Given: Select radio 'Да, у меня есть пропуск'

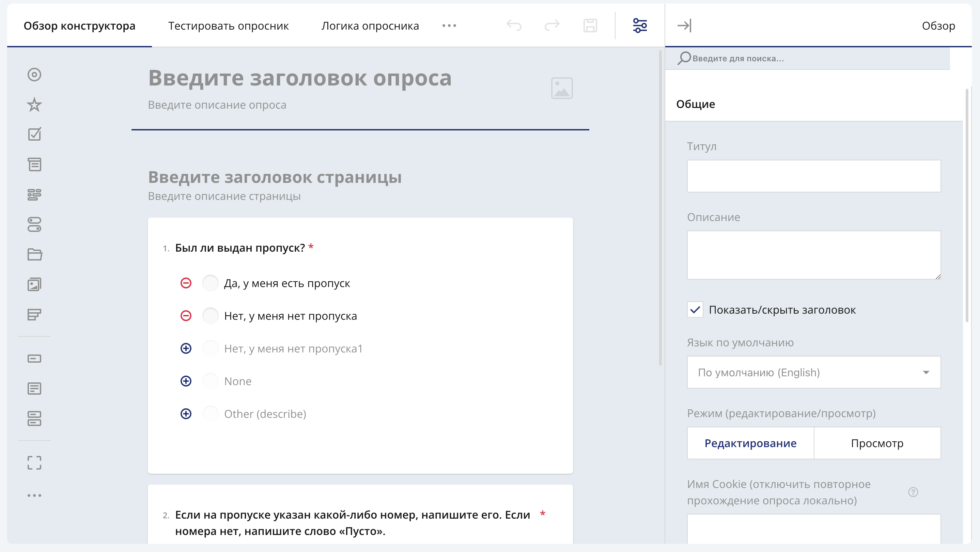Looking at the screenshot, I should point(210,283).
